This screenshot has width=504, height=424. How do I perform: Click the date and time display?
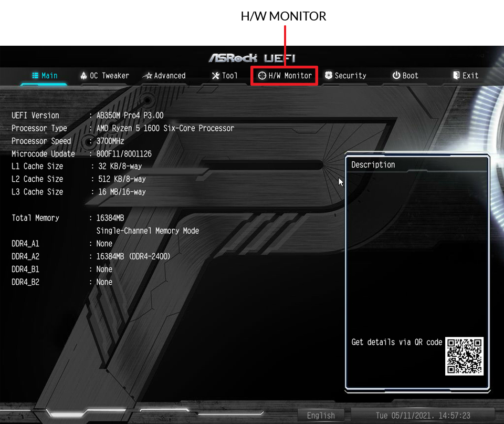click(423, 415)
